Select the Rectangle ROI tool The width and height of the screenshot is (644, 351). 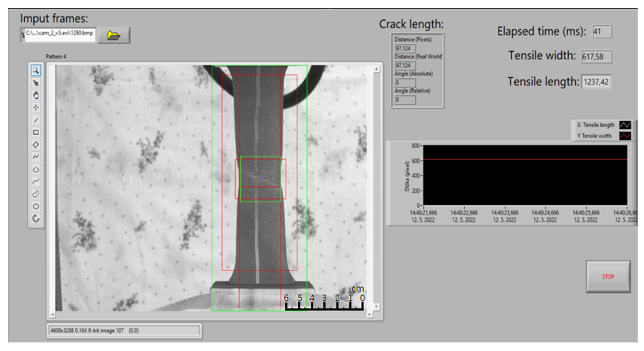tap(36, 132)
